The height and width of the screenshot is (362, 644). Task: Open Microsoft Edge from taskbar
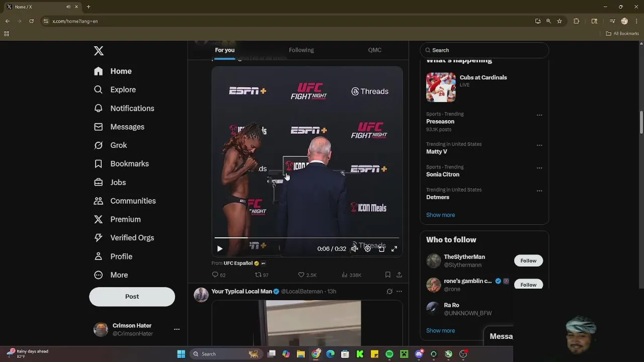[331, 354]
